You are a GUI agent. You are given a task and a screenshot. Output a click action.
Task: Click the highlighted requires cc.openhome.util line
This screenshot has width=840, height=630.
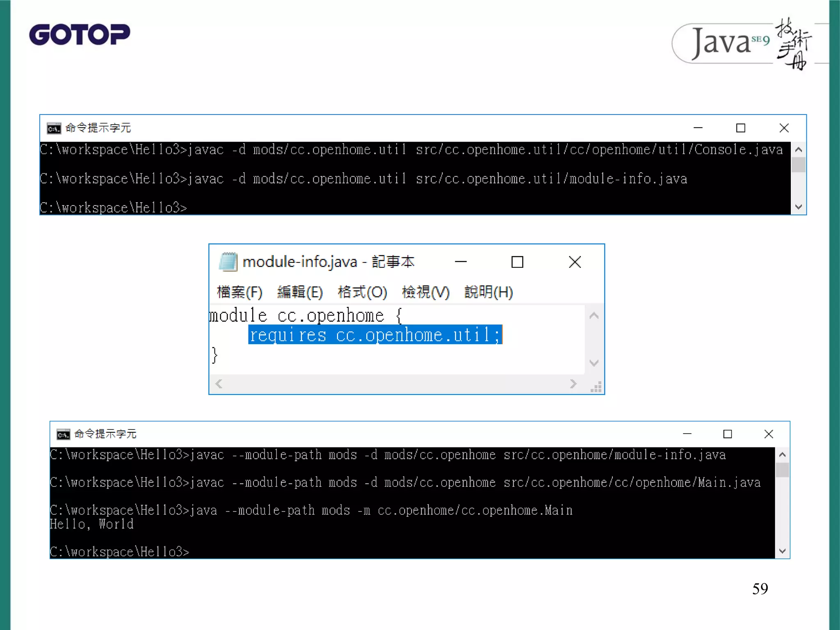(x=375, y=335)
